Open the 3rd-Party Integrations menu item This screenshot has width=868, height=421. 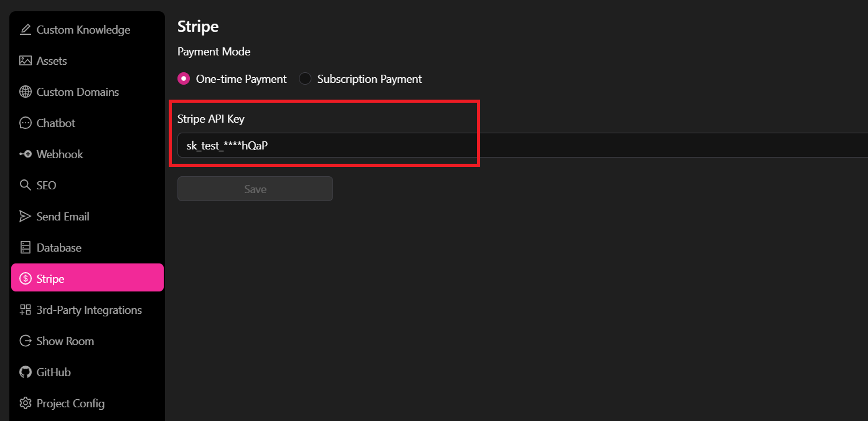click(x=89, y=310)
